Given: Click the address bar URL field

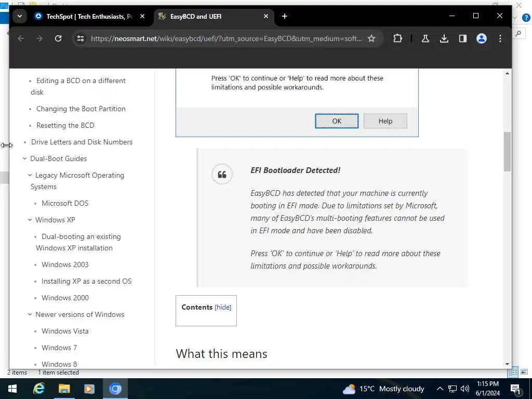Looking at the screenshot, I should pyautogui.click(x=227, y=38).
